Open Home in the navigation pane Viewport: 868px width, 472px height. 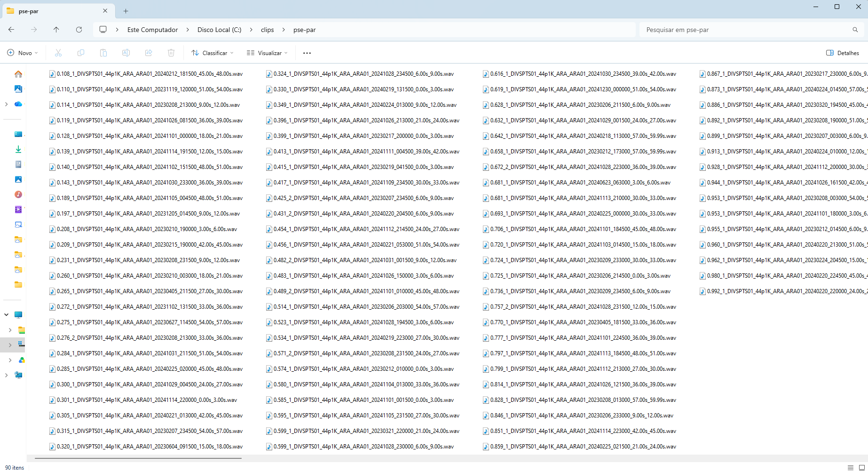18,74
